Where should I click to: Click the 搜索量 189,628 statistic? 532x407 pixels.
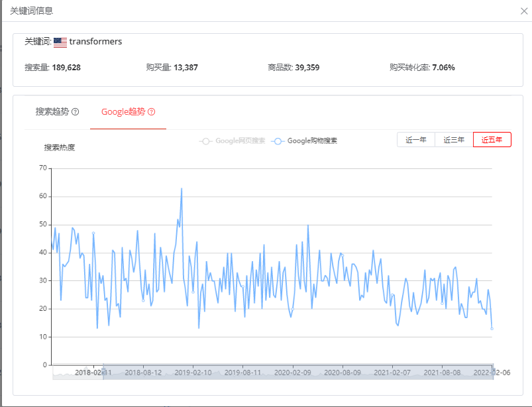click(x=52, y=68)
